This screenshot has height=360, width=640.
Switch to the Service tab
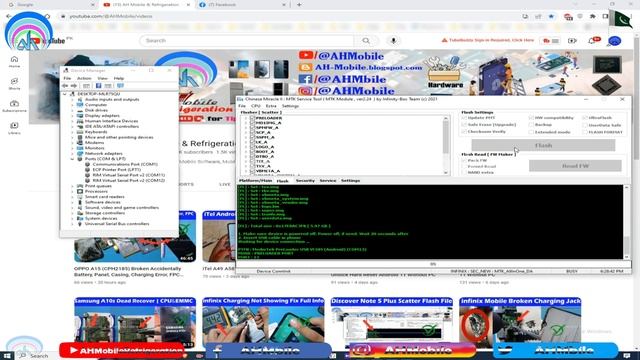[x=328, y=180]
